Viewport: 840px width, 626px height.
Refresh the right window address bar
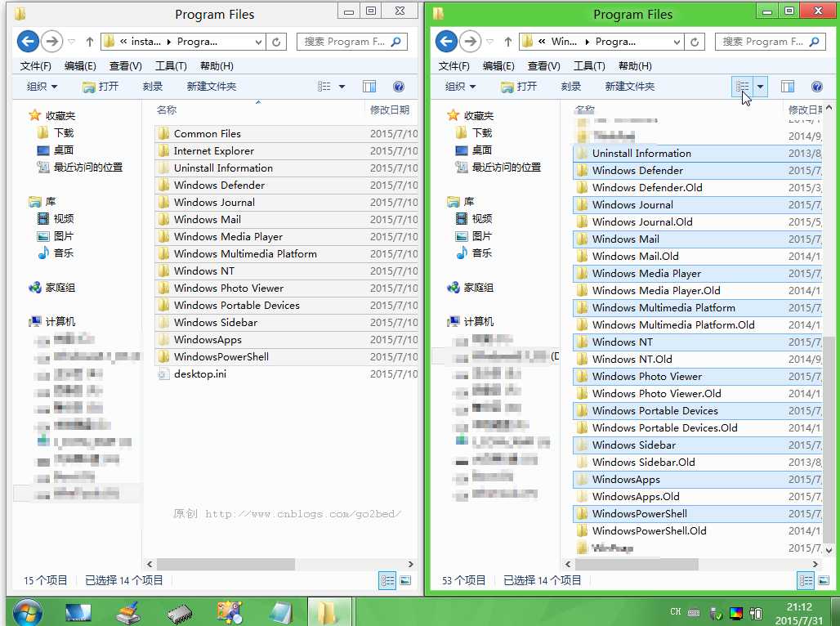coord(695,42)
